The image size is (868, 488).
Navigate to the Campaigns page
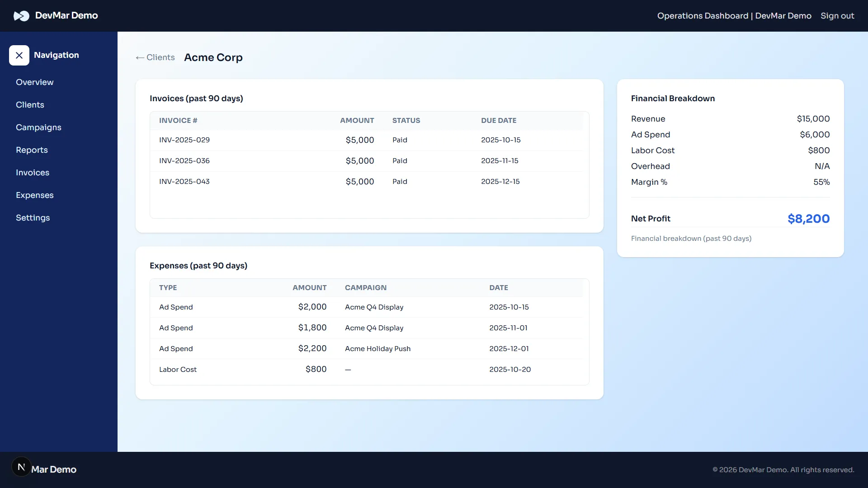[38, 127]
